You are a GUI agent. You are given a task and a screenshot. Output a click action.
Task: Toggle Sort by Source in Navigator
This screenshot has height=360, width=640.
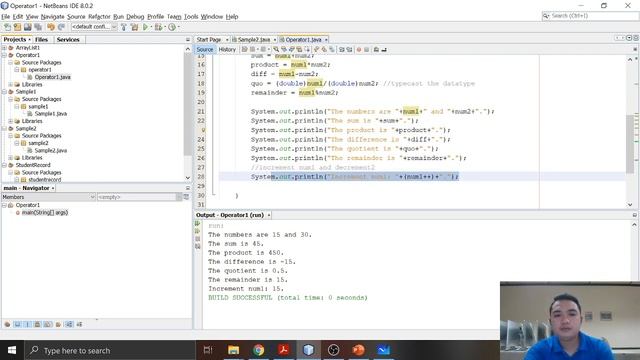[79, 324]
